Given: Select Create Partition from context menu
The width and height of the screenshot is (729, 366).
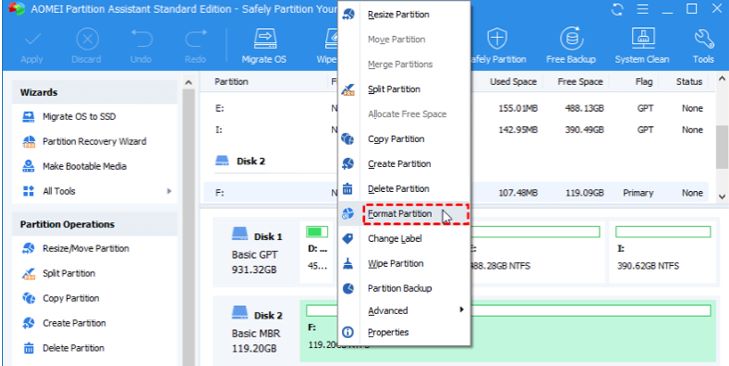Looking at the screenshot, I should 404,164.
